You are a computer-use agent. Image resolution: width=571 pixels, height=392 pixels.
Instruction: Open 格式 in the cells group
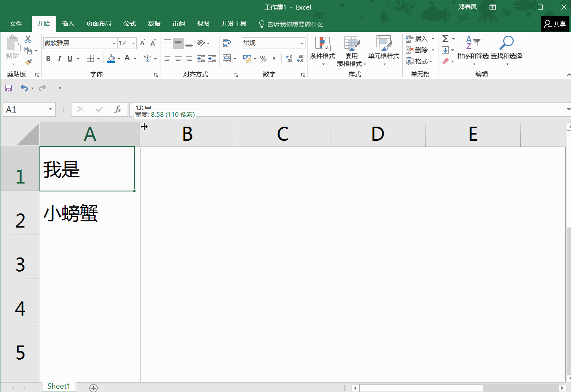[x=419, y=61]
